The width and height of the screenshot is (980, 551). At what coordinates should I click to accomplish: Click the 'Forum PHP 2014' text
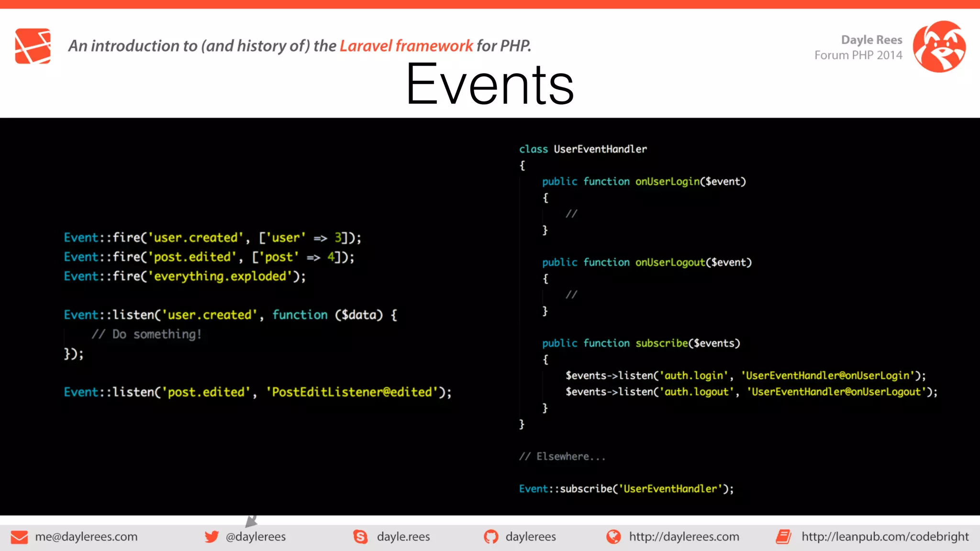[x=858, y=55]
